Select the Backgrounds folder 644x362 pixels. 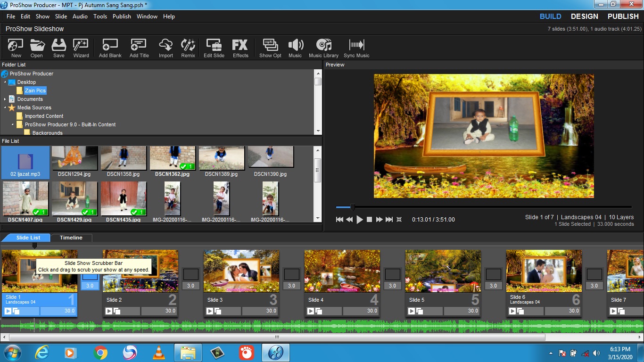[47, 132]
